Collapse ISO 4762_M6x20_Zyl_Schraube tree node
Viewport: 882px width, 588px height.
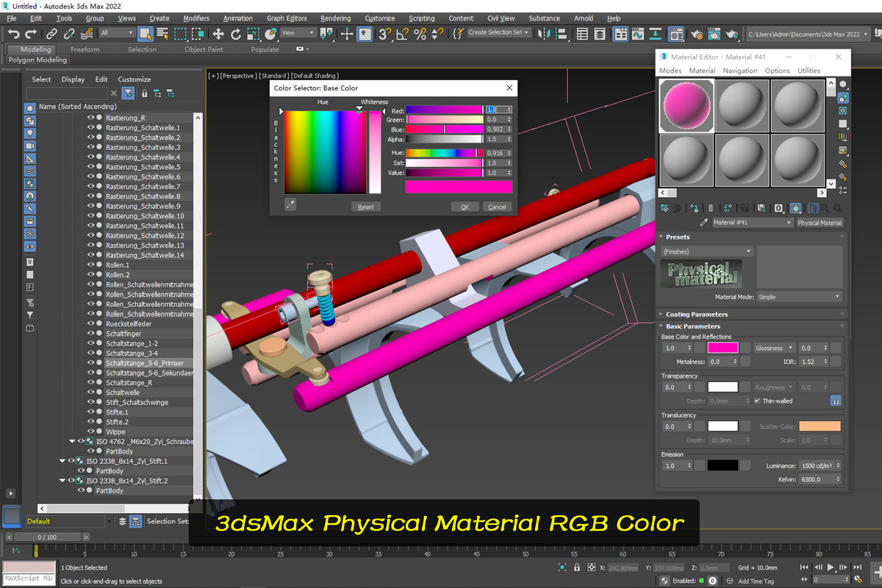tap(72, 442)
